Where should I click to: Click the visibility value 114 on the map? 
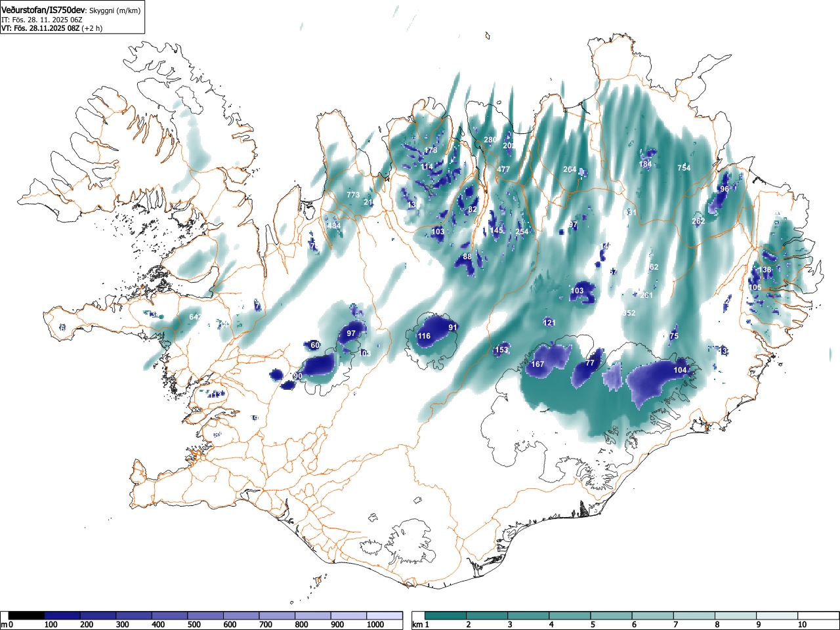427,167
